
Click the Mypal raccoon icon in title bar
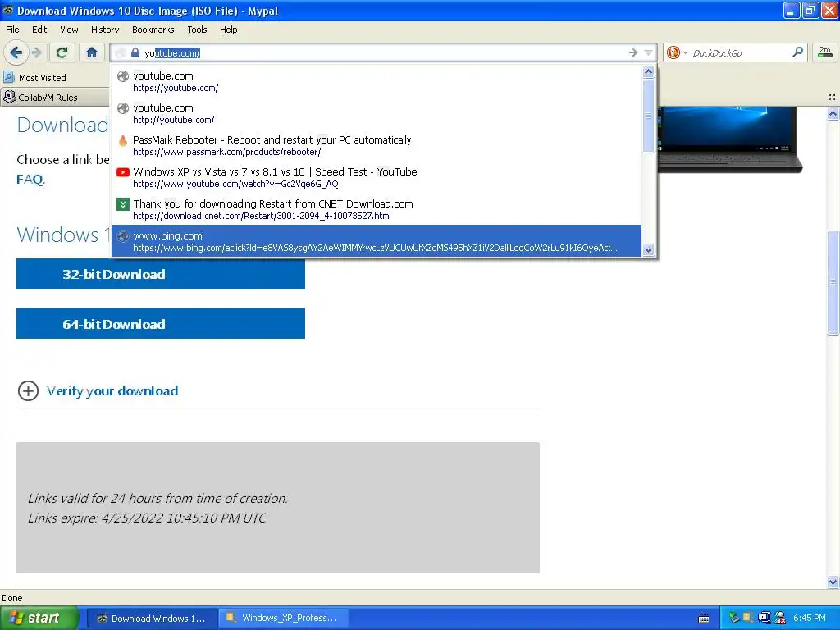(8, 10)
